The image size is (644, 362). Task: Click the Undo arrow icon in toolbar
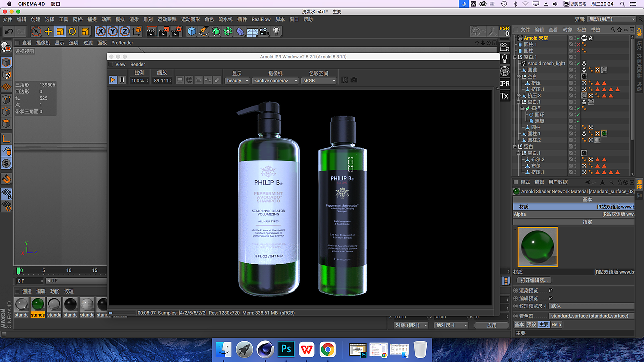point(9,31)
